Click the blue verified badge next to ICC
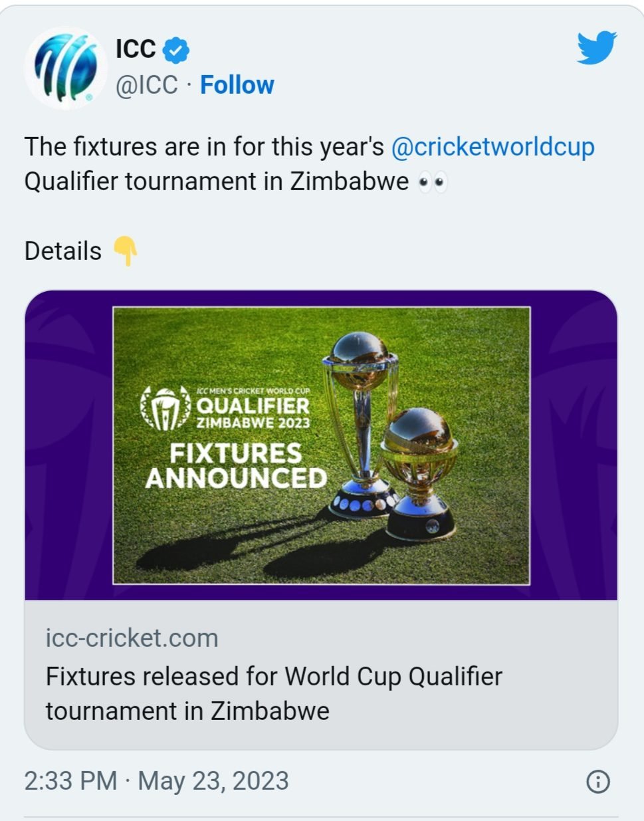This screenshot has width=644, height=821. 176,51
